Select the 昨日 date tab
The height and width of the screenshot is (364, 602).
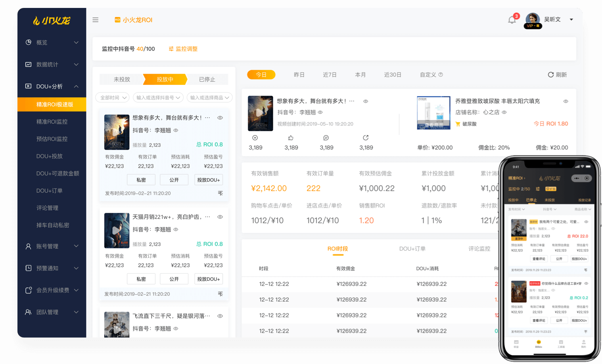299,75
